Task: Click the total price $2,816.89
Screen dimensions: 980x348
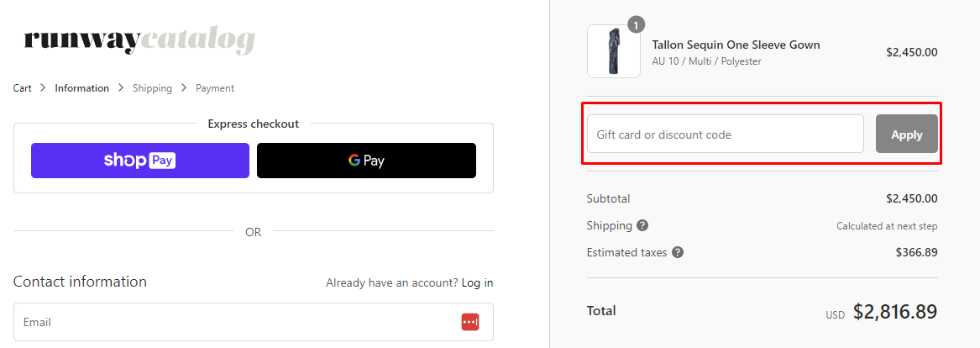Action: (x=895, y=312)
